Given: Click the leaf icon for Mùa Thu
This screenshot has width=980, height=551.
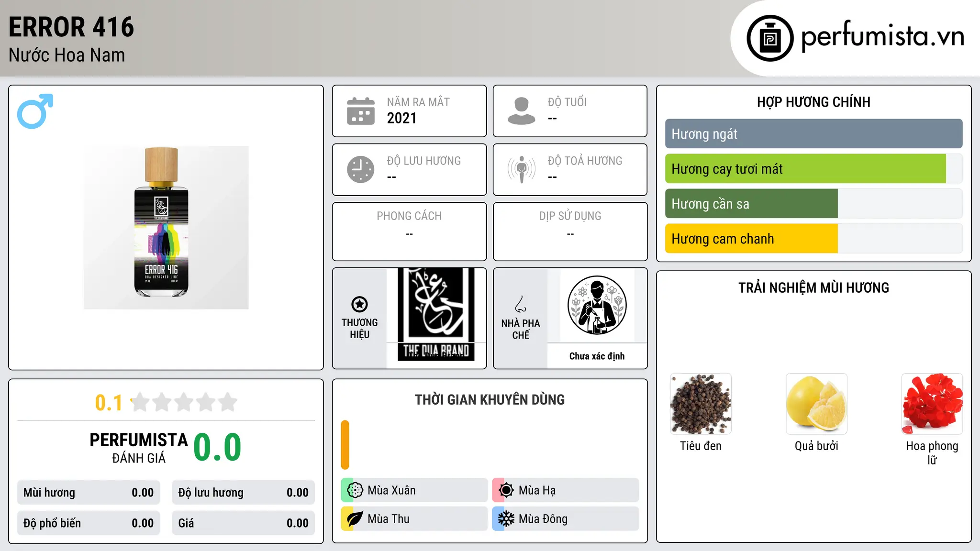Looking at the screenshot, I should click(x=355, y=519).
